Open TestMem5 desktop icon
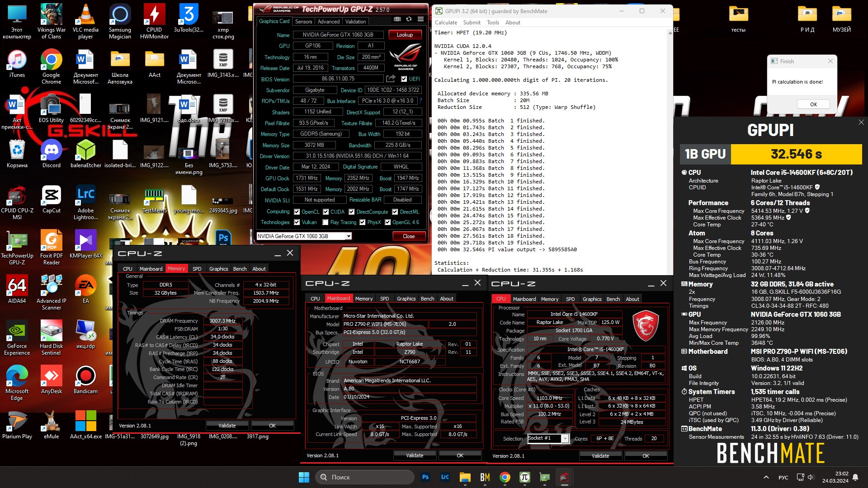Image resolution: width=868 pixels, height=488 pixels. pyautogui.click(x=154, y=199)
